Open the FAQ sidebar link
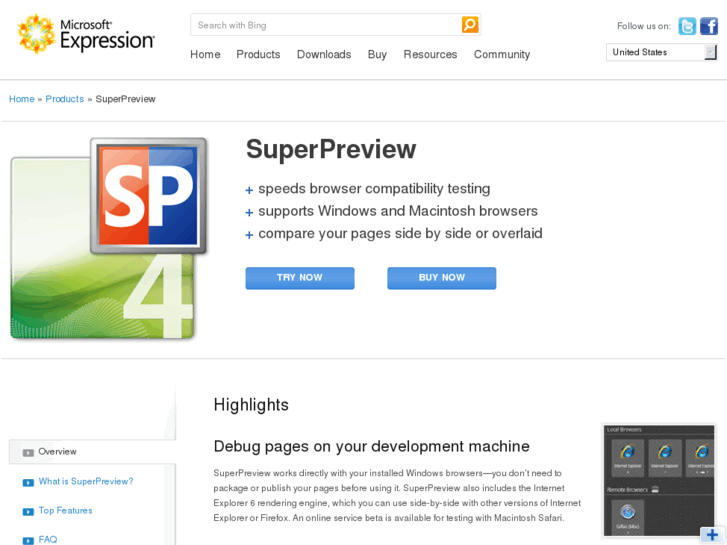Screen dimensions: 727x545 tap(48, 539)
